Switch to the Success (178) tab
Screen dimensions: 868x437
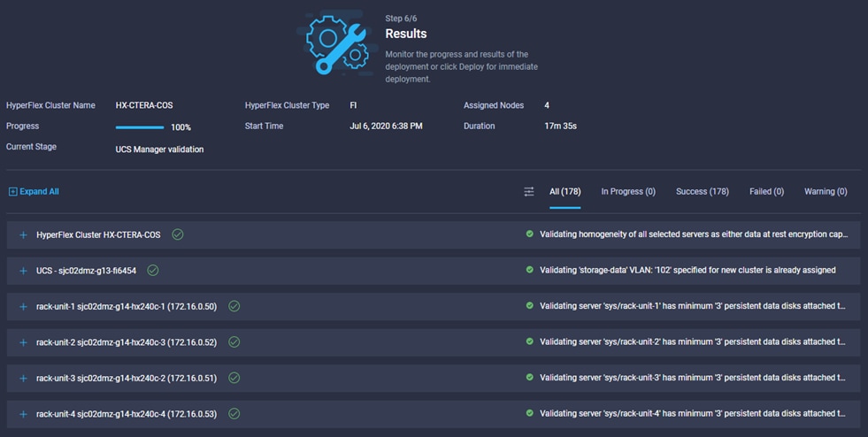[702, 191]
